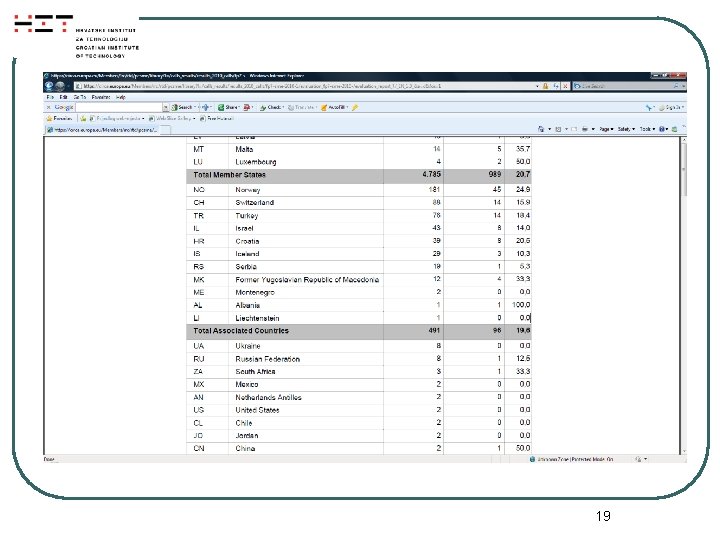Click the 'Liechtenstein' table cell
720x540 pixels.
257,318
